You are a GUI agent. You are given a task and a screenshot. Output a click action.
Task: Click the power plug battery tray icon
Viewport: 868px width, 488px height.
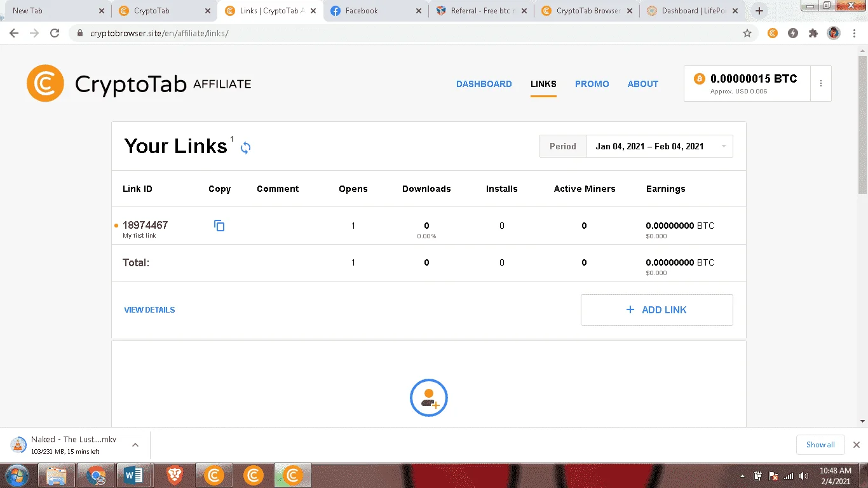click(758, 475)
